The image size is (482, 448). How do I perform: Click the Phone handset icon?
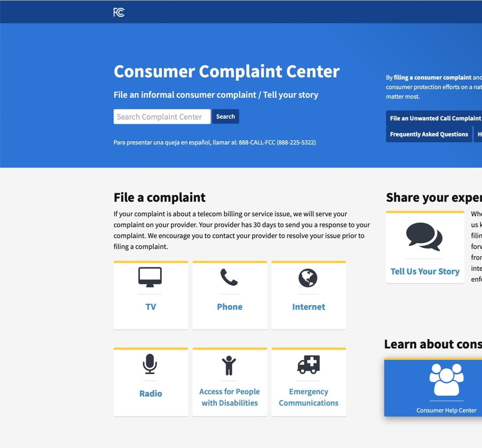tap(229, 277)
